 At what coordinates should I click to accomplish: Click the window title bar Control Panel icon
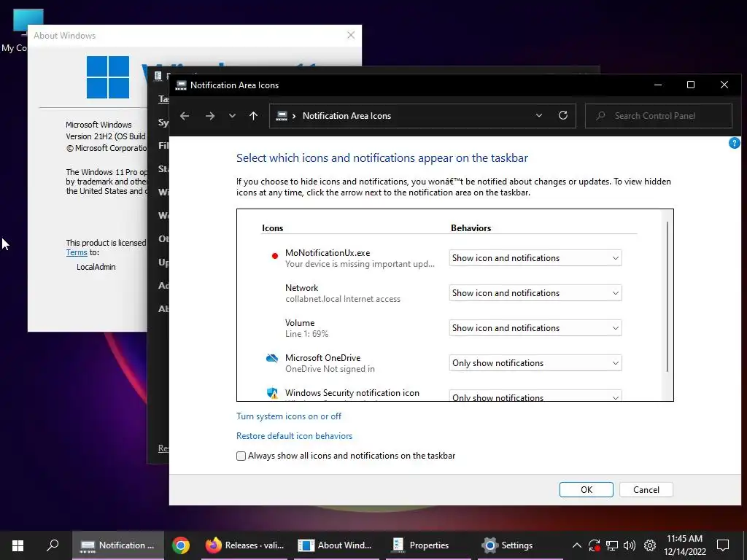(181, 85)
